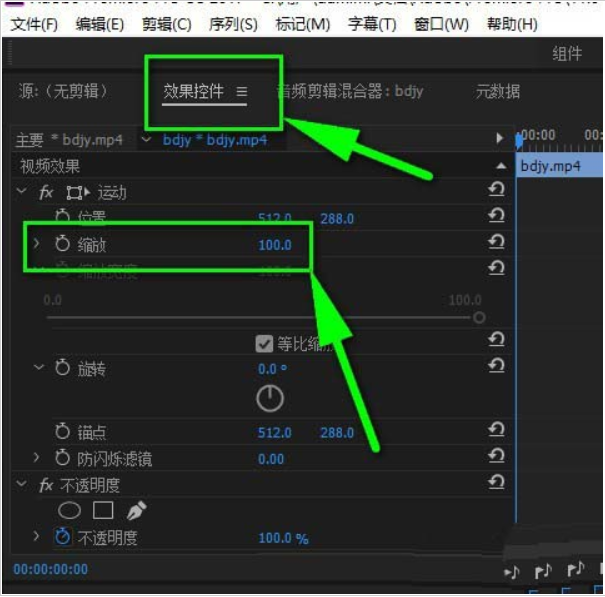Reset the 锚点 parameter
The width and height of the screenshot is (605, 597).
pos(496,429)
